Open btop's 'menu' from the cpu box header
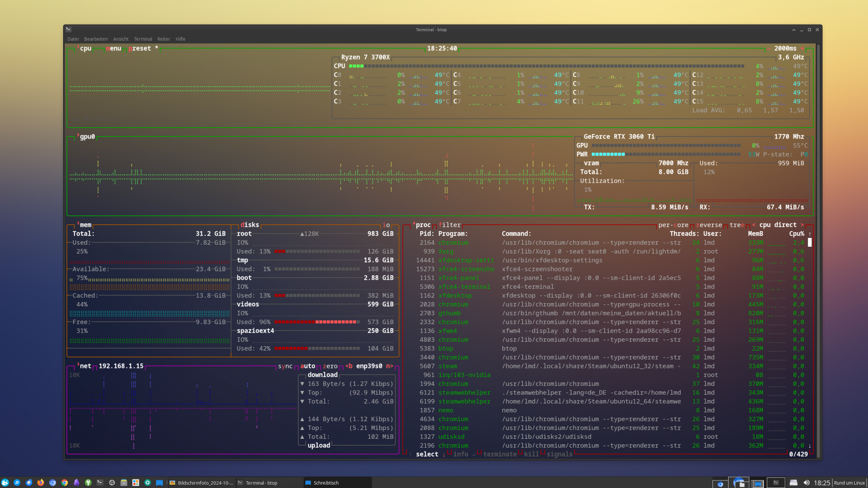The height and width of the screenshot is (488, 868). 113,48
